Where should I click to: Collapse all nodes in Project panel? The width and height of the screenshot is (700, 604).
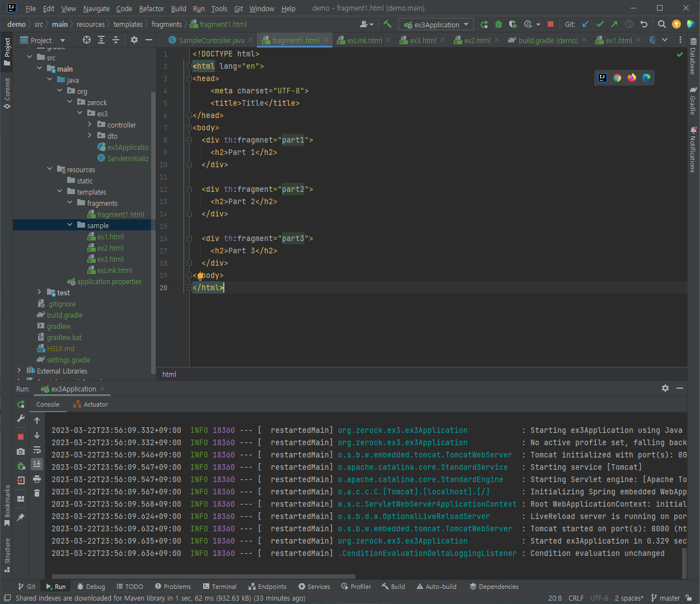[x=116, y=40]
